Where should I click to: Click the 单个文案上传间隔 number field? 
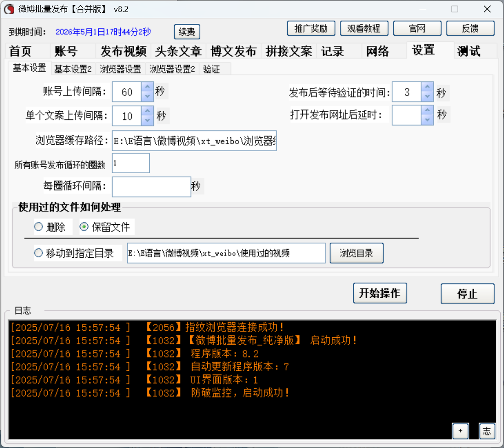pos(127,116)
